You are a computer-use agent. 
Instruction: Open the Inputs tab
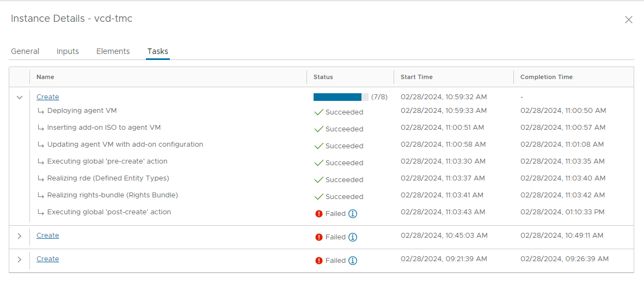(x=68, y=51)
